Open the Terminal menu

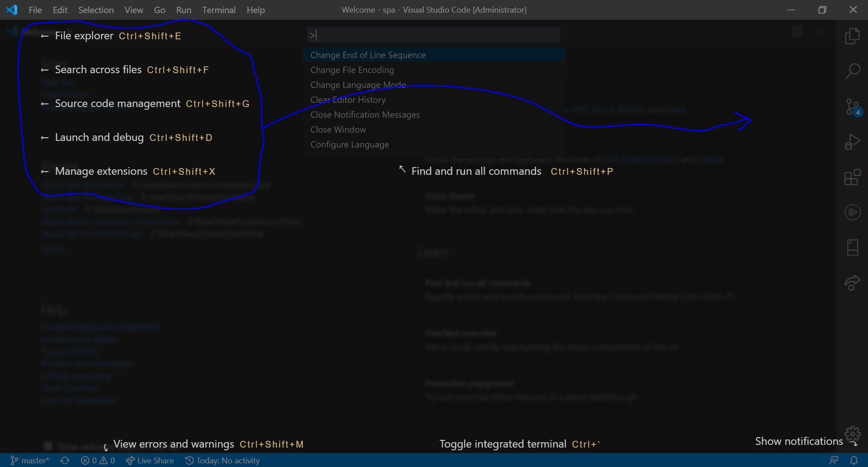(x=219, y=9)
